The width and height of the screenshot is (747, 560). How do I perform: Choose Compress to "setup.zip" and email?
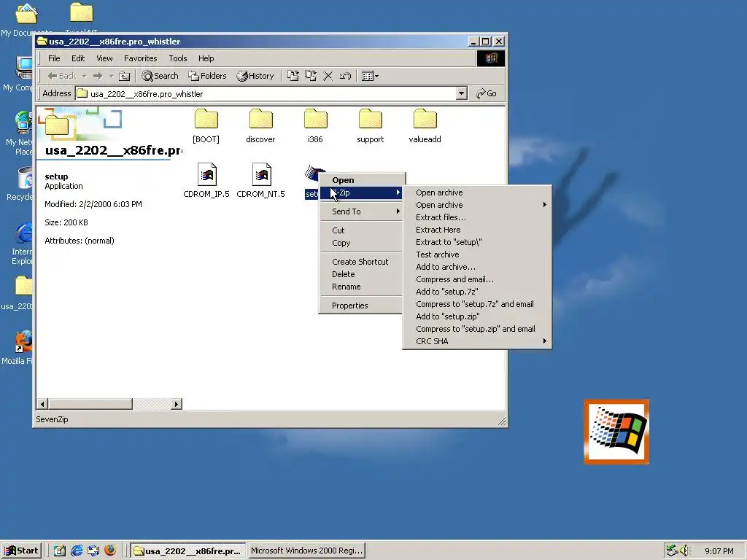pos(477,329)
